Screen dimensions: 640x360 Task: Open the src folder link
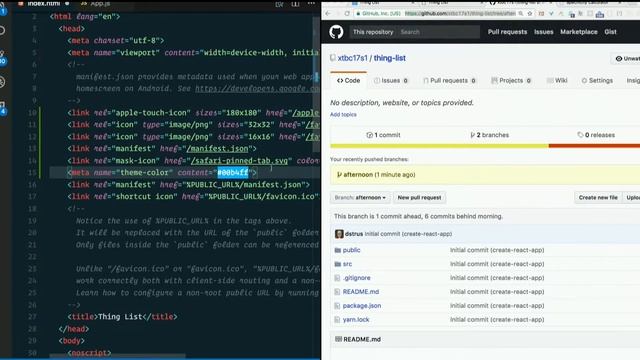pos(347,264)
